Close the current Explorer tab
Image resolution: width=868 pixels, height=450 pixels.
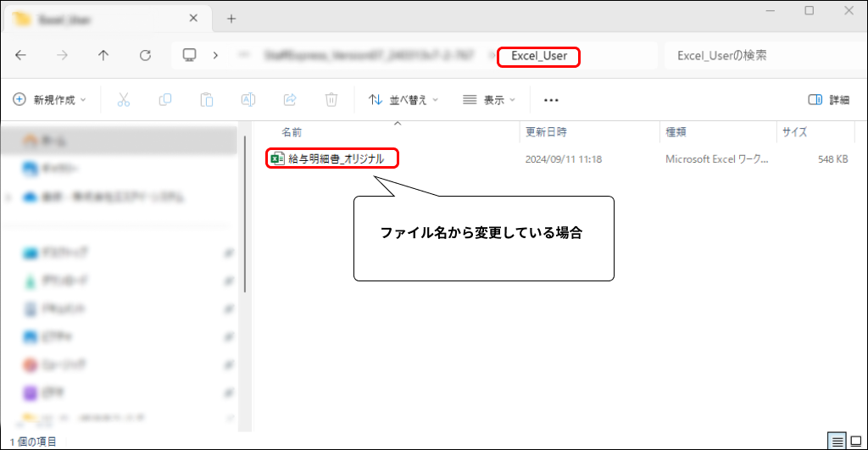point(193,19)
